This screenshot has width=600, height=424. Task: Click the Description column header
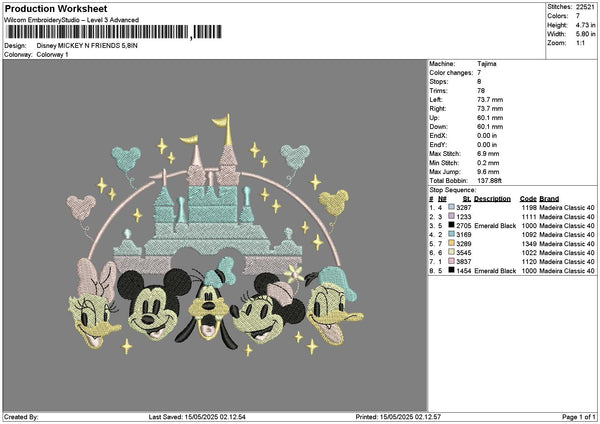492,199
